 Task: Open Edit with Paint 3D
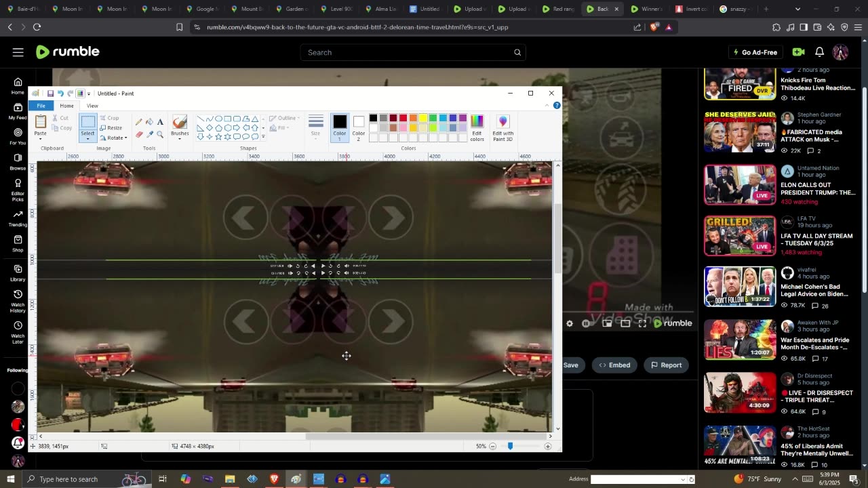(x=503, y=127)
